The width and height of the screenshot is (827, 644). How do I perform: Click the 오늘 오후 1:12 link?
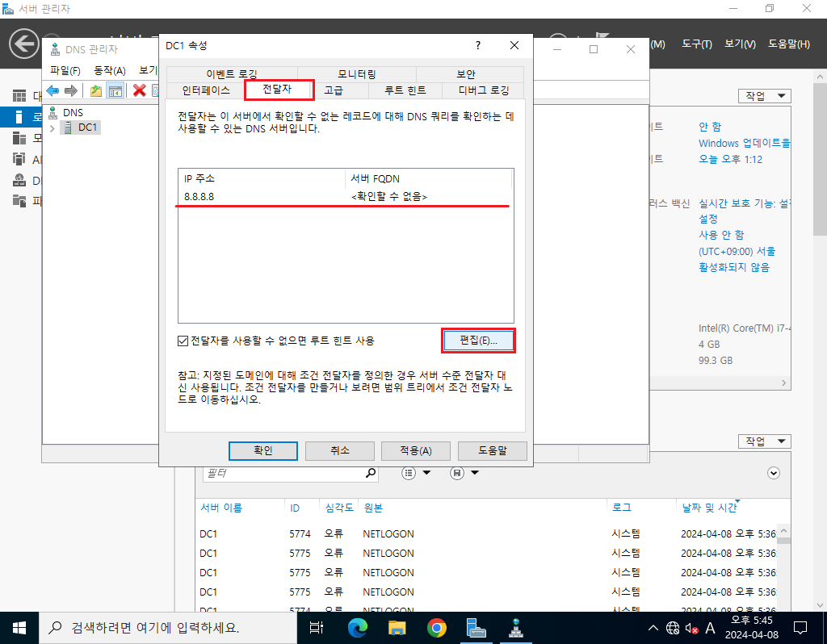pyautogui.click(x=730, y=159)
